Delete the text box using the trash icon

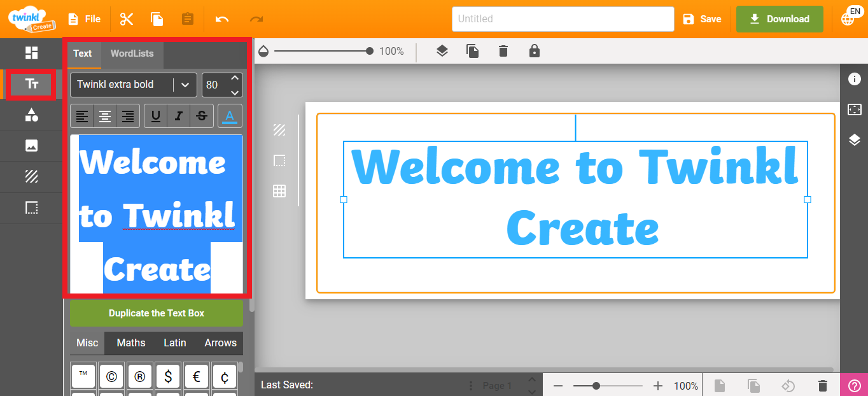coord(503,50)
